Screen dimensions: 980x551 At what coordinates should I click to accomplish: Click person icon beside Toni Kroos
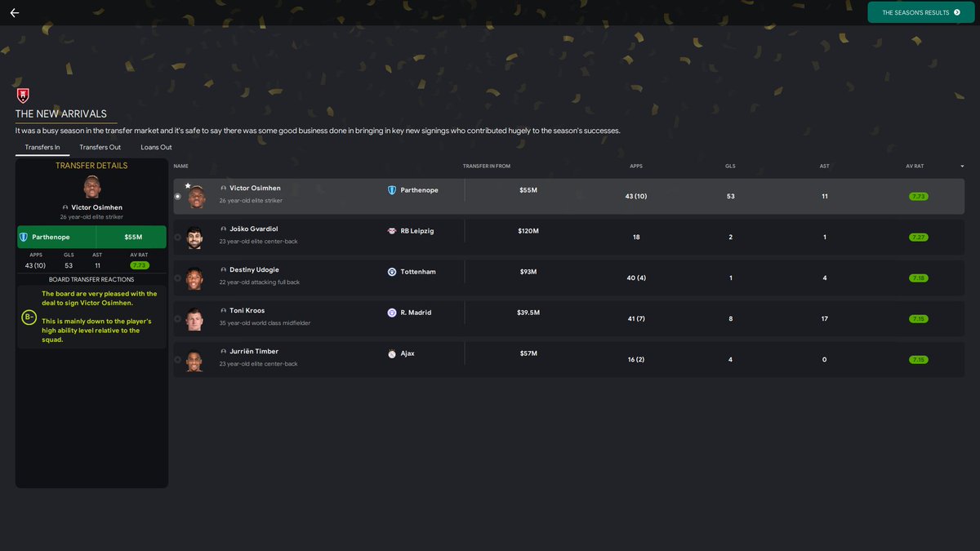[224, 311]
